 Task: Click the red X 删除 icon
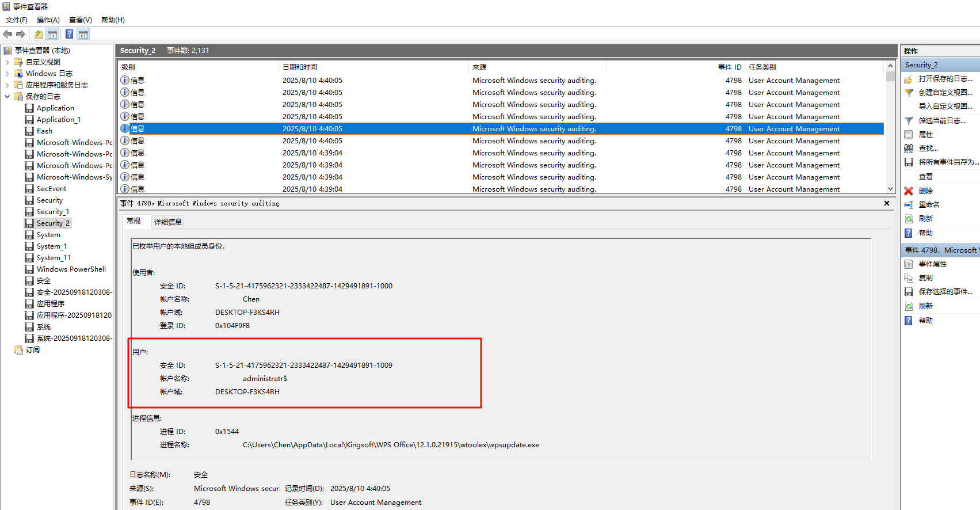tap(909, 191)
